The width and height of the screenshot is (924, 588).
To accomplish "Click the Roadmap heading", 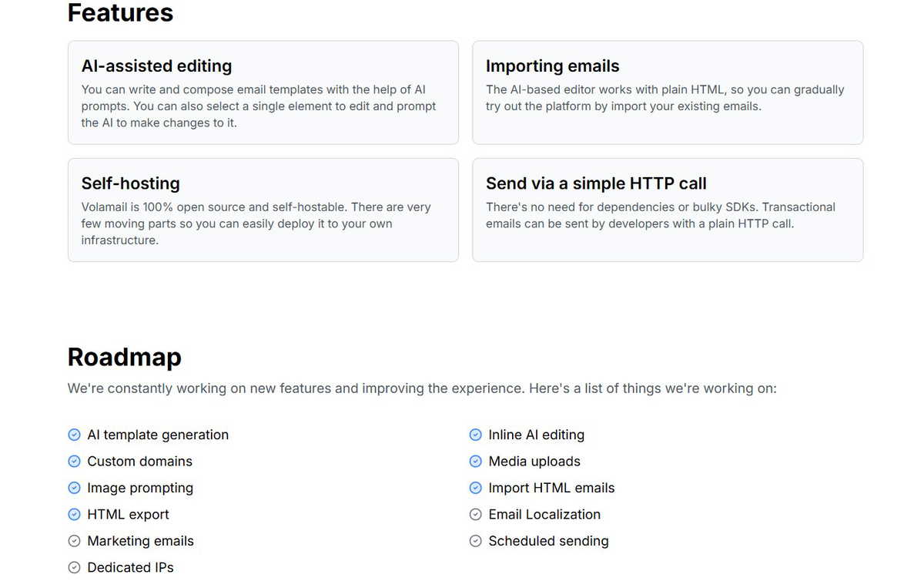I will (x=125, y=358).
